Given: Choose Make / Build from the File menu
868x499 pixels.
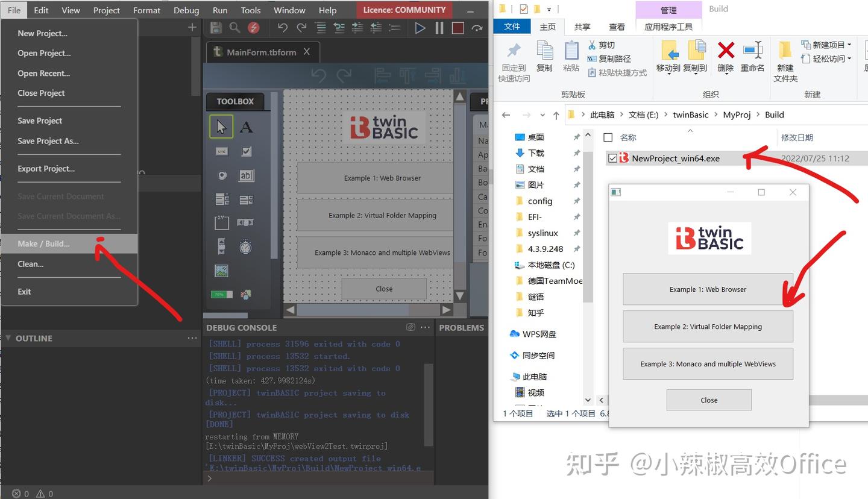Looking at the screenshot, I should [43, 243].
